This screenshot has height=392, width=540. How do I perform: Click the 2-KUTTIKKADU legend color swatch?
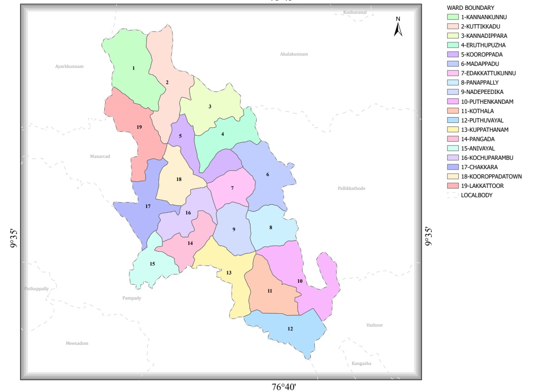(453, 26)
